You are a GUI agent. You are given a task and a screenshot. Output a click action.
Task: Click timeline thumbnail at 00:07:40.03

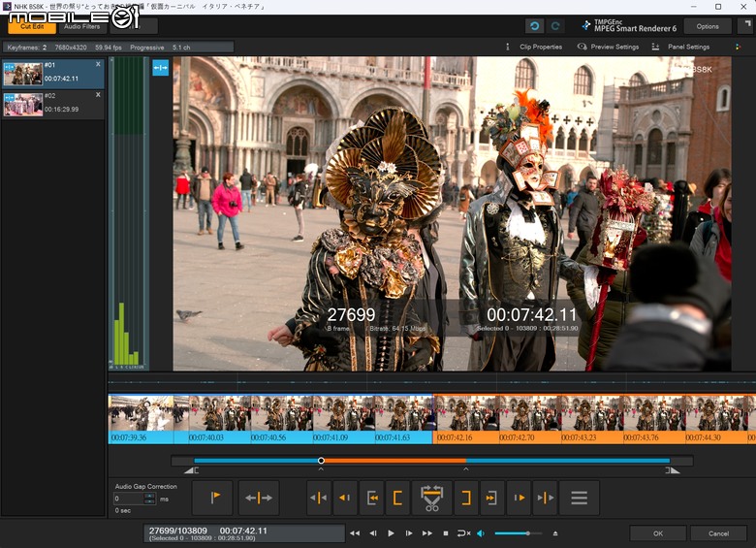coord(219,413)
